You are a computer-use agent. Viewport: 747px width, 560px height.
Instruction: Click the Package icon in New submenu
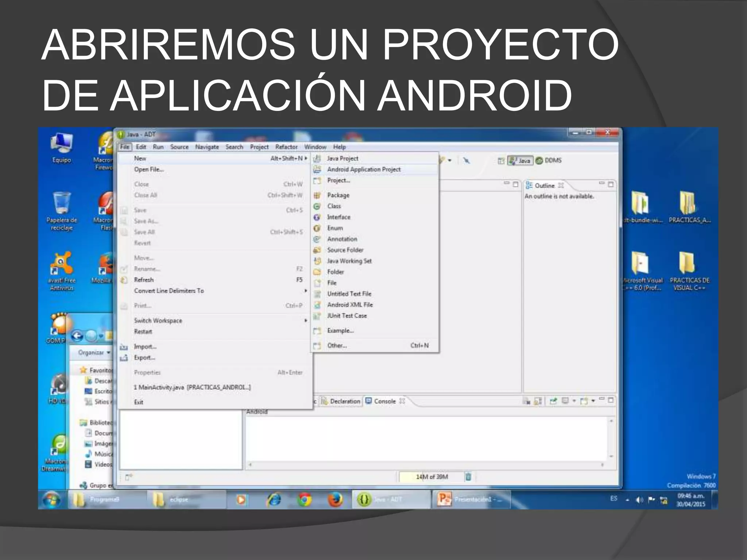[317, 195]
